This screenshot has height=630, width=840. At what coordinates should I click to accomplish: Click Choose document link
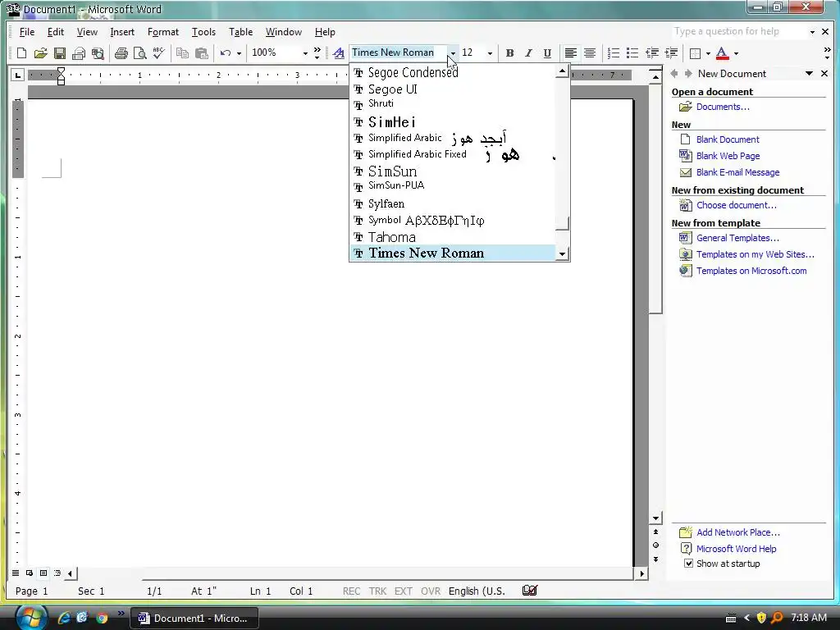737,205
